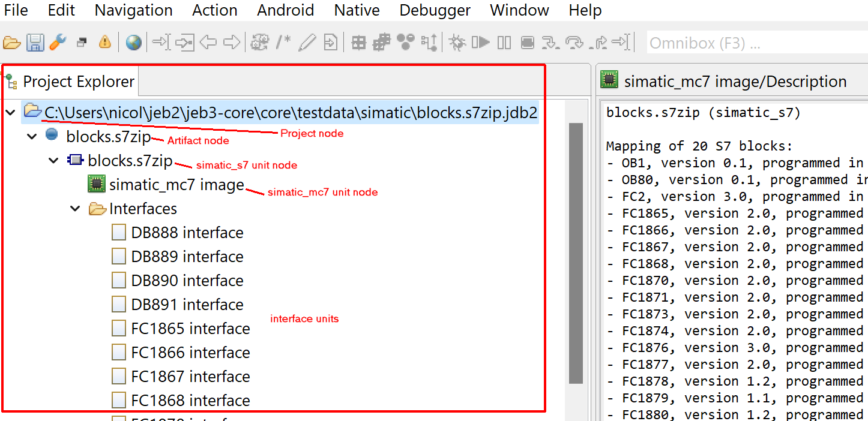The image size is (868, 421).
Task: Click the globe icon in toolbar
Action: [x=134, y=42]
